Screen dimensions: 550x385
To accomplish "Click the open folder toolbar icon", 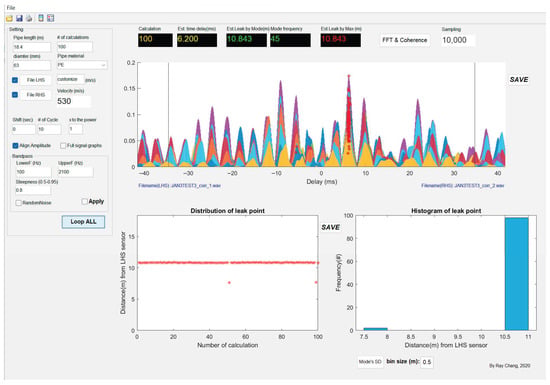I will point(9,18).
